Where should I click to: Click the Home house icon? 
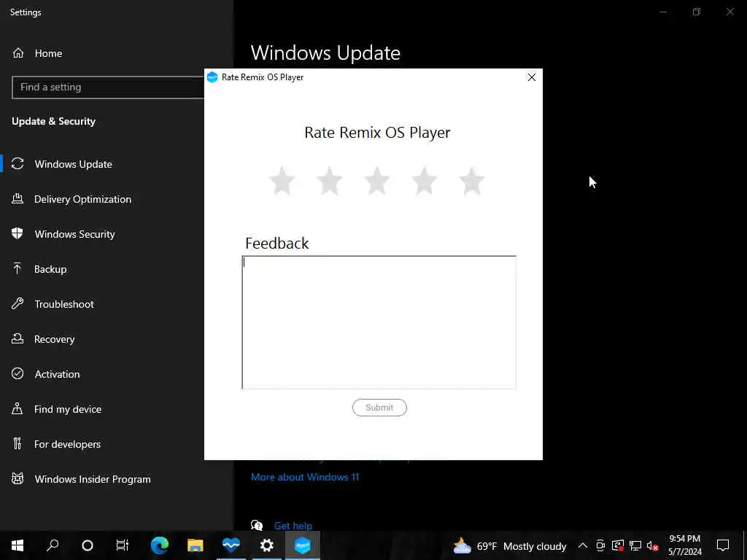(18, 52)
